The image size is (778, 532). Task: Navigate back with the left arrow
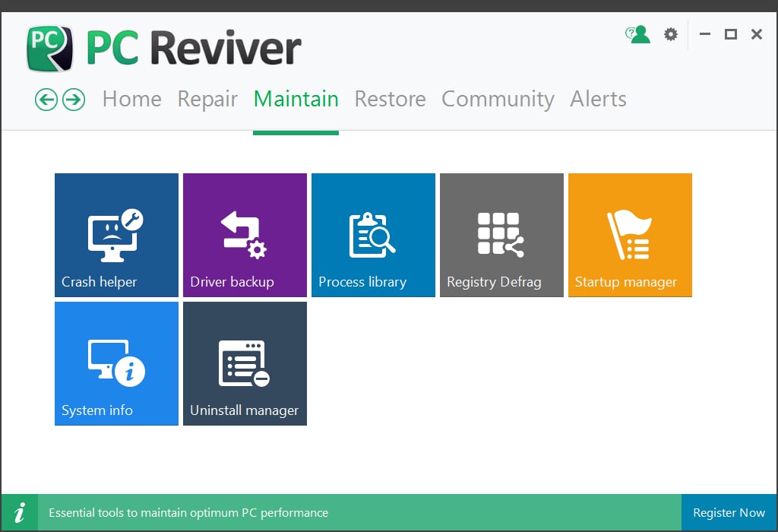point(46,100)
